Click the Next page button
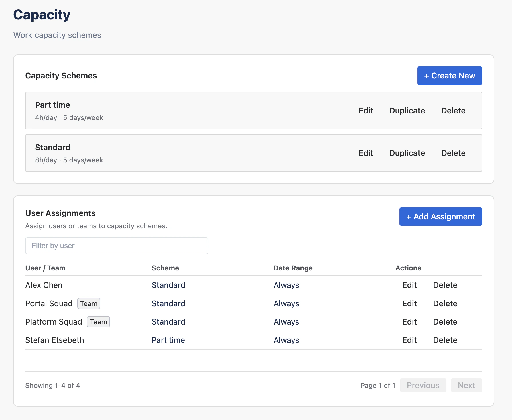The width and height of the screenshot is (512, 420). [466, 385]
